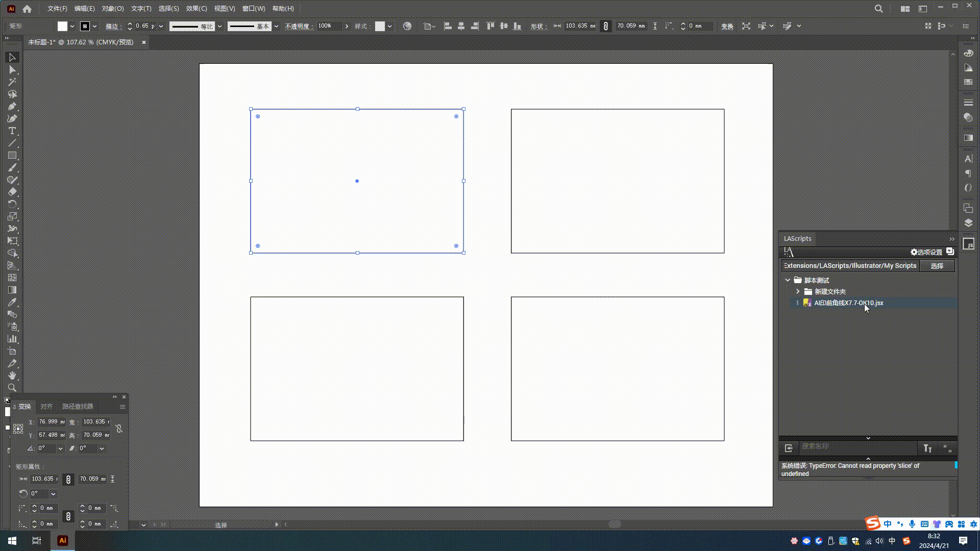Collapse the 脚本测试 folder
Screen dimensions: 980x551
click(788, 280)
